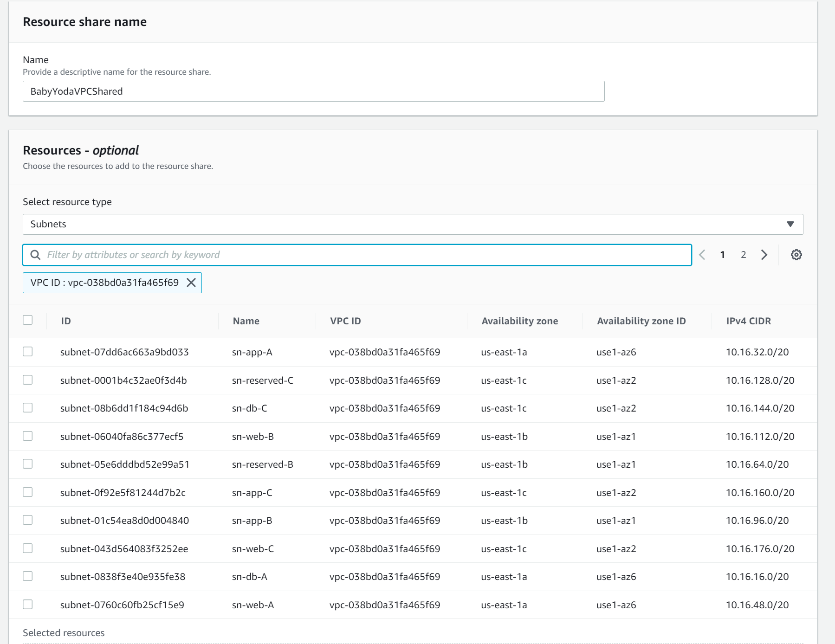
Task: Click subnet-0001b4c32ae0f3d4b ID text
Action: point(123,380)
